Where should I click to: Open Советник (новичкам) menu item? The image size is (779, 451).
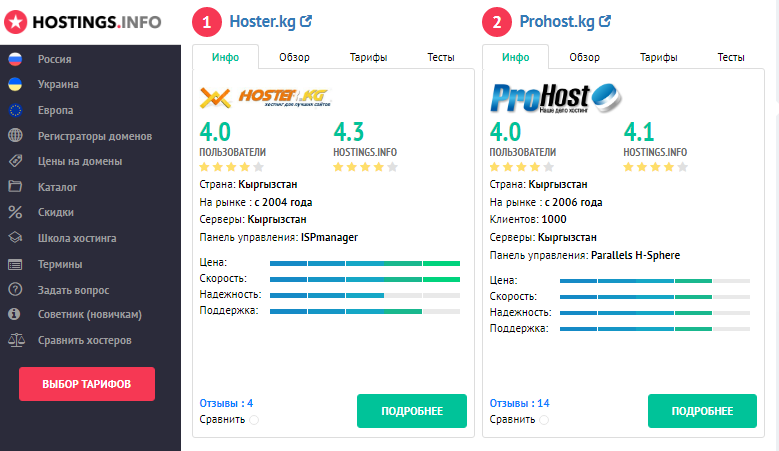coord(90,314)
